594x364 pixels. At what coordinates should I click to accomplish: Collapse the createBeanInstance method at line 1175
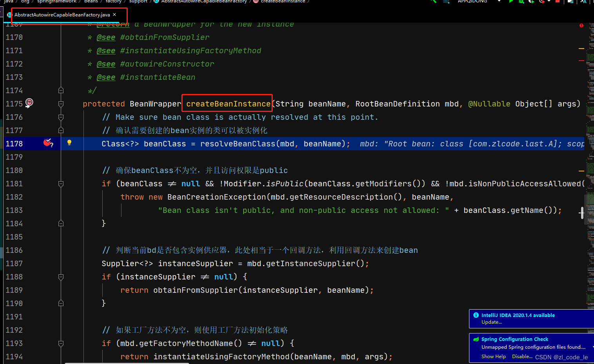(x=61, y=104)
